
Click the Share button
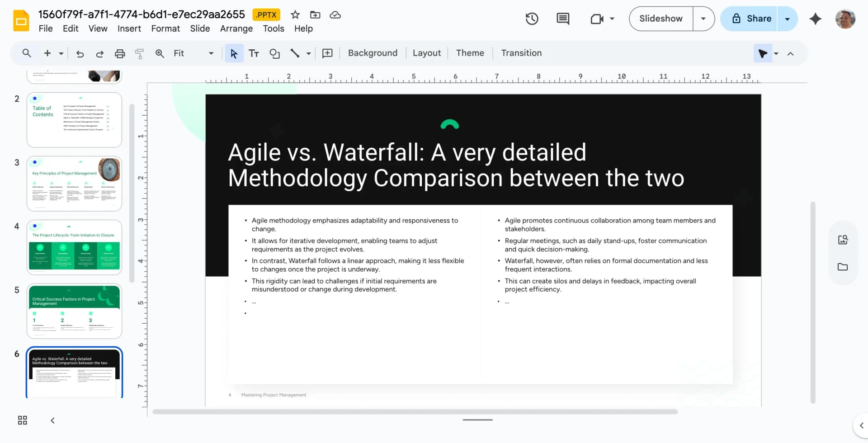(750, 19)
